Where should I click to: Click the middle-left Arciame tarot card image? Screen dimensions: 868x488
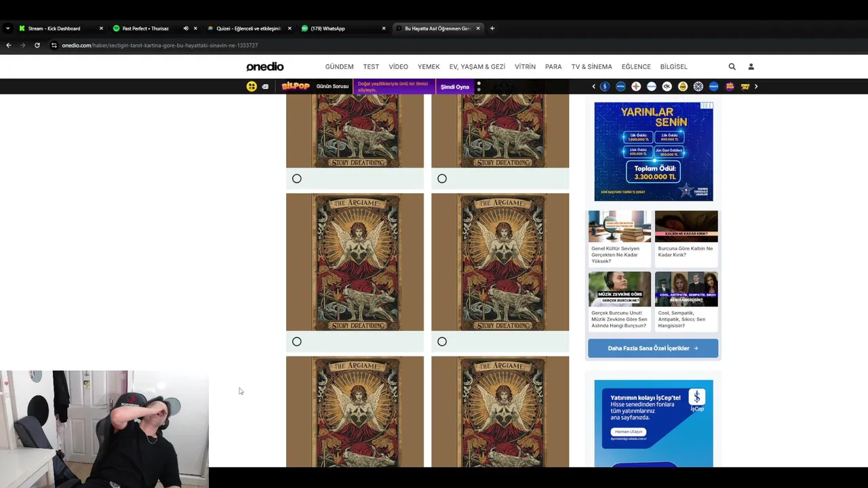(x=355, y=262)
